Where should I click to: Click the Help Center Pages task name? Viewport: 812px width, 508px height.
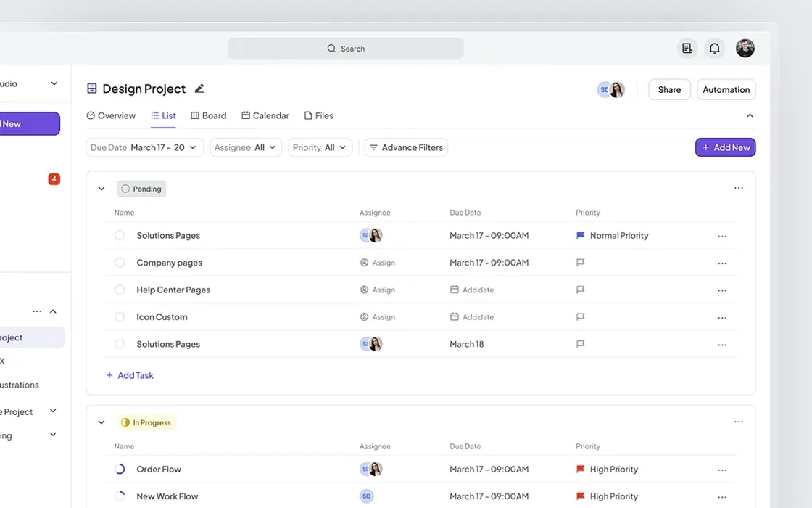click(173, 290)
